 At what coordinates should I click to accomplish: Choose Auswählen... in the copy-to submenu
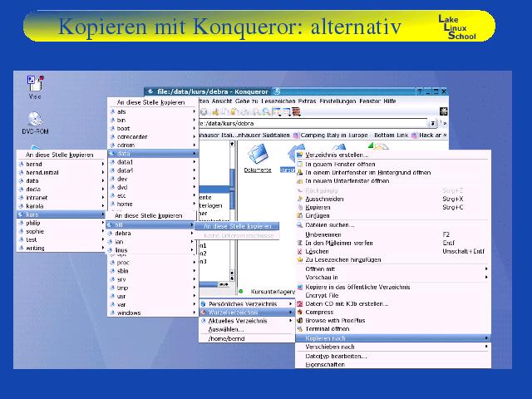247,329
